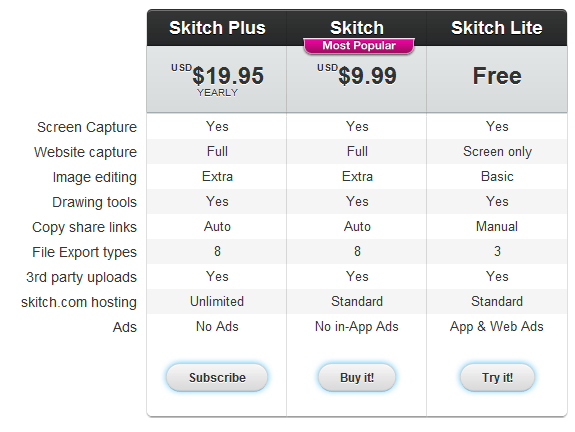
Task: Select the $9.99 price
Action: click(357, 75)
